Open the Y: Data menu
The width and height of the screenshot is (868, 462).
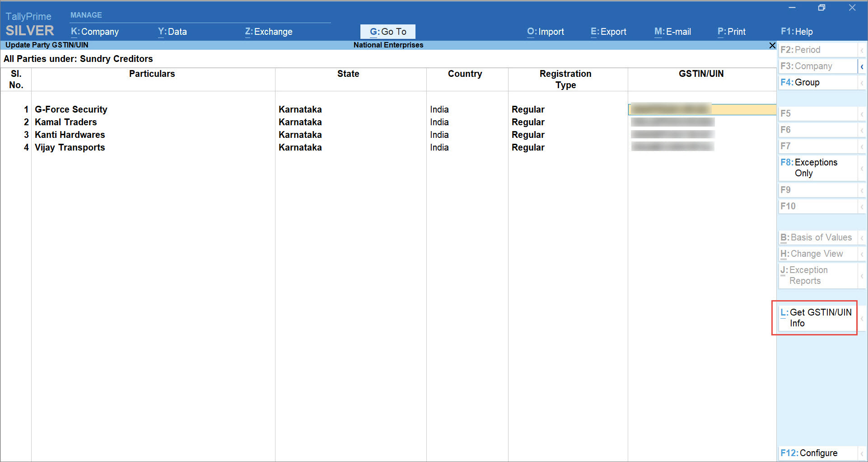coord(172,32)
